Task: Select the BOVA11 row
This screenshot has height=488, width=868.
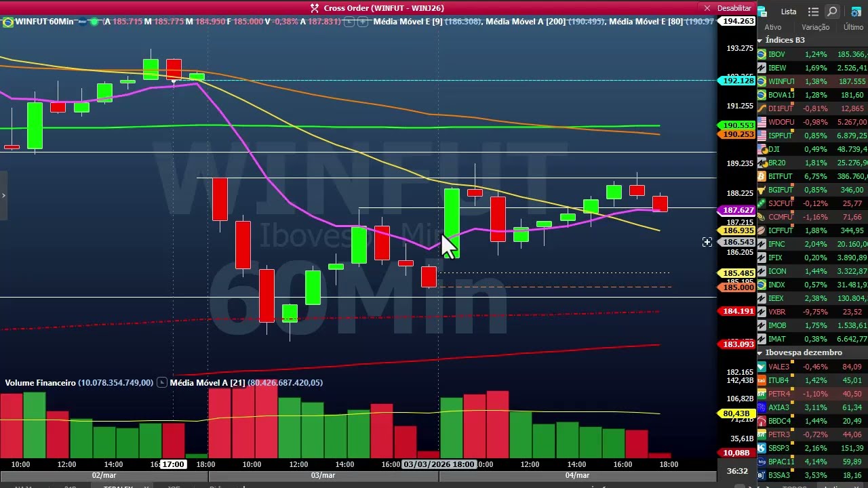Action: 812,95
